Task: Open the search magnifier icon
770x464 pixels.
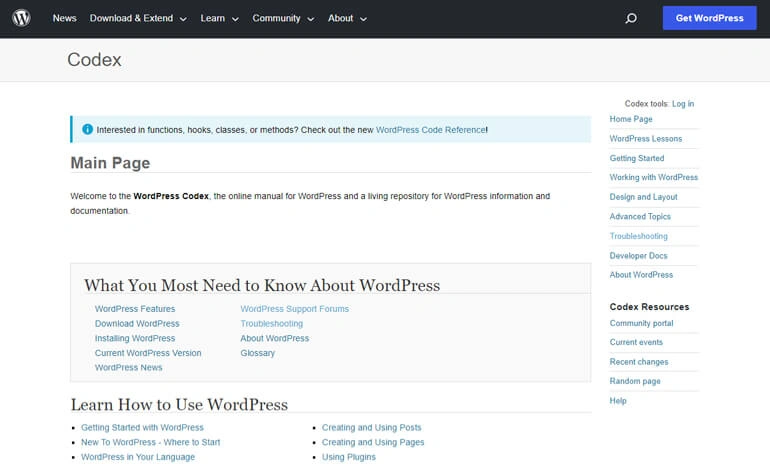Action: click(631, 18)
